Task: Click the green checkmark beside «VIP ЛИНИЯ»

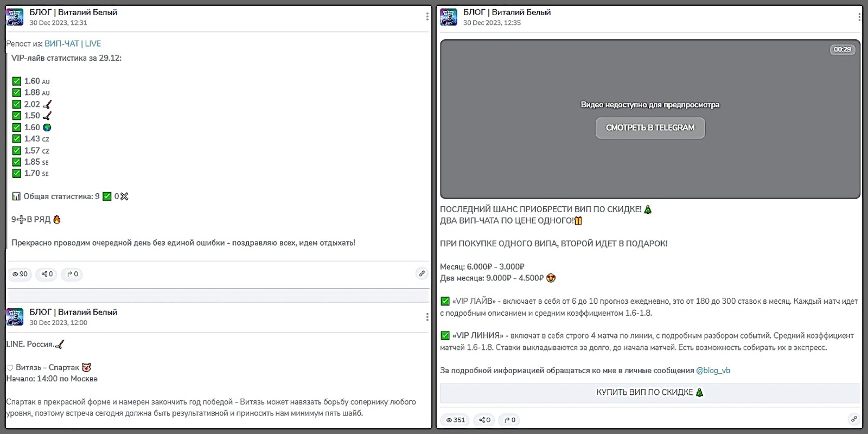Action: click(445, 335)
